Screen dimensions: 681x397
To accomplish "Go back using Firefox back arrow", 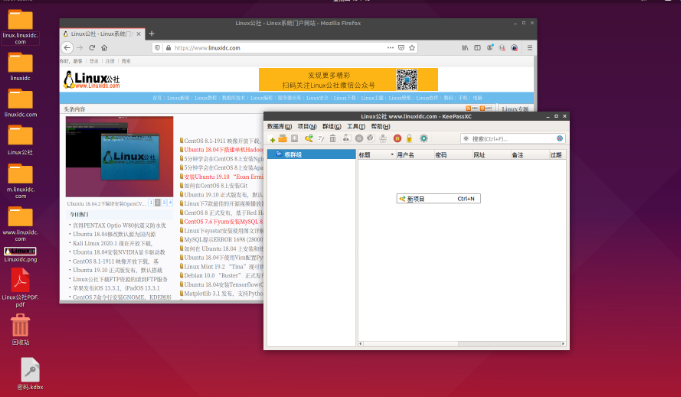I will (67, 48).
